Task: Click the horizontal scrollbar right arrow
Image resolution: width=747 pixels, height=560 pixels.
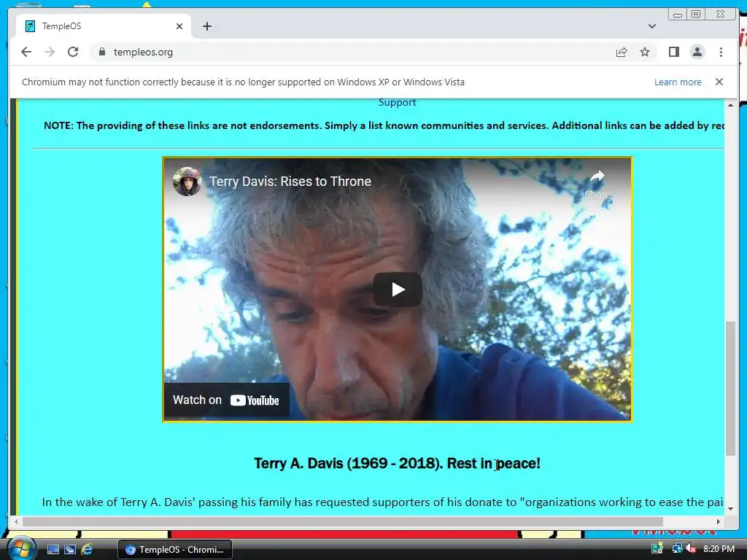Action: pos(719,521)
